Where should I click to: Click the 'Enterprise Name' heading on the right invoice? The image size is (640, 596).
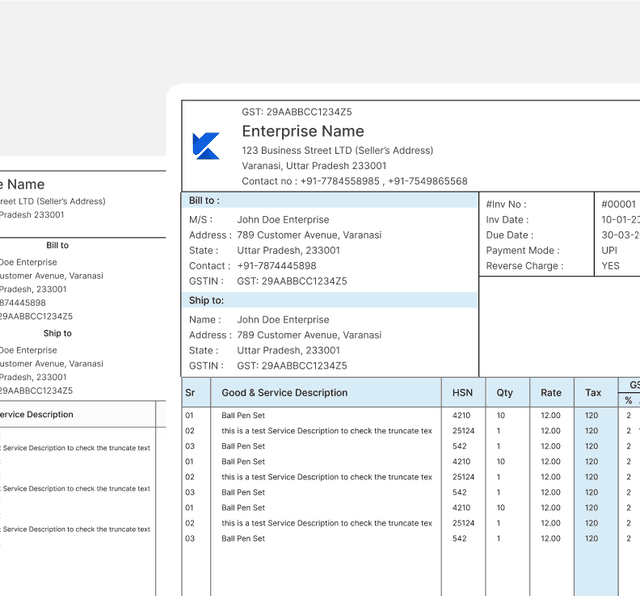pyautogui.click(x=303, y=131)
